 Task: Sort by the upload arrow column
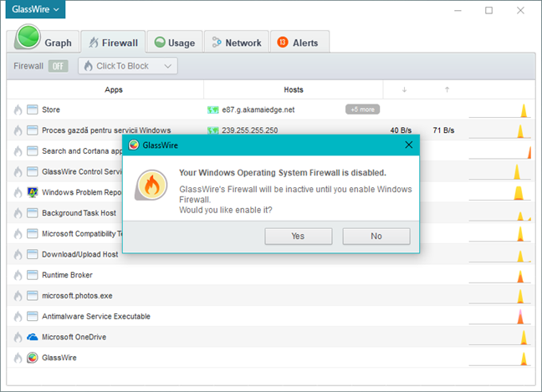point(447,89)
